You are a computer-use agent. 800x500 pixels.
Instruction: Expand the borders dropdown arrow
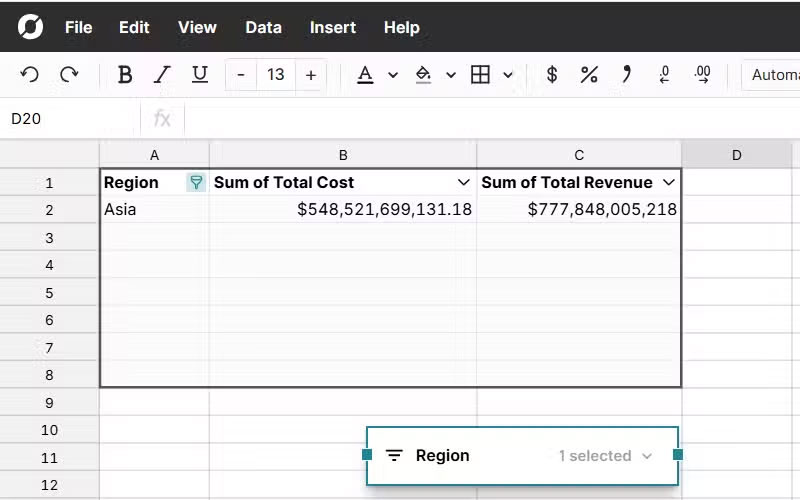pyautogui.click(x=508, y=76)
